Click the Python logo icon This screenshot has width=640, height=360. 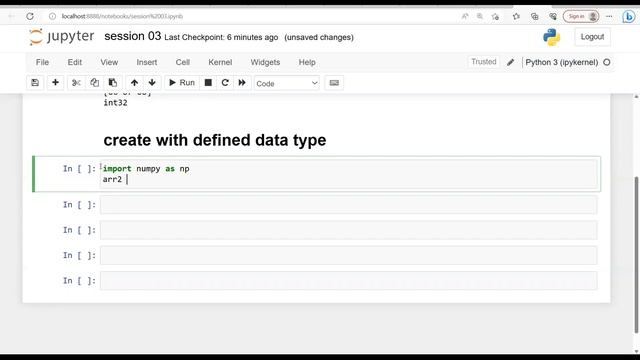551,37
